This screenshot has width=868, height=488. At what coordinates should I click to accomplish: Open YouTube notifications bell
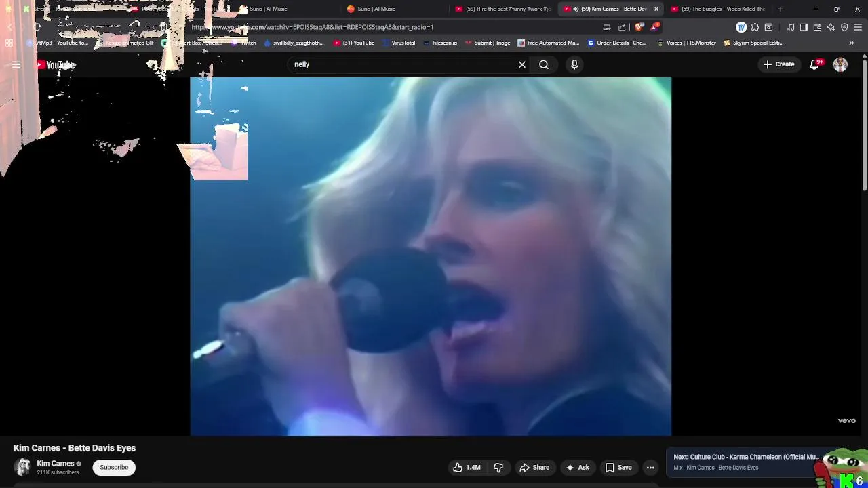[815, 64]
